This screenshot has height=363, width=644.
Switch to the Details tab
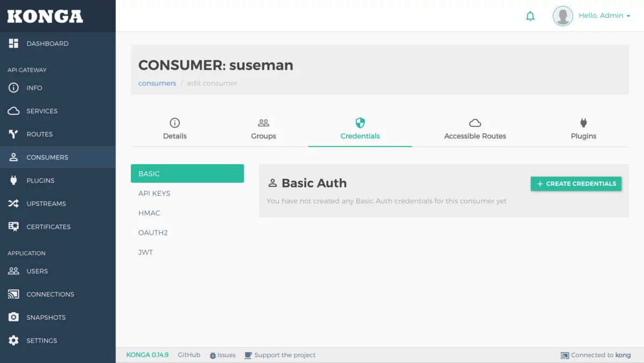pyautogui.click(x=175, y=129)
